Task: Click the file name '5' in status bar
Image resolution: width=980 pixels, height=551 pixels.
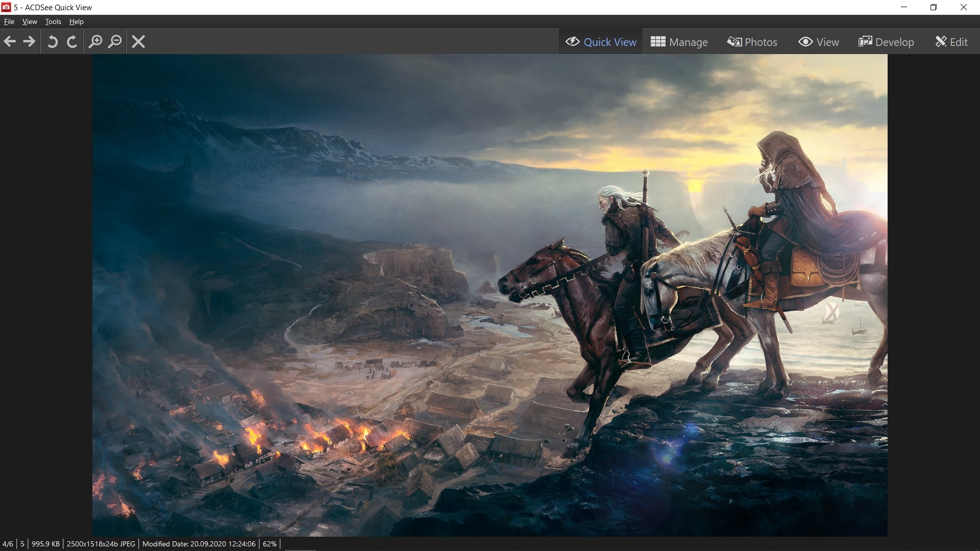Action: (22, 544)
